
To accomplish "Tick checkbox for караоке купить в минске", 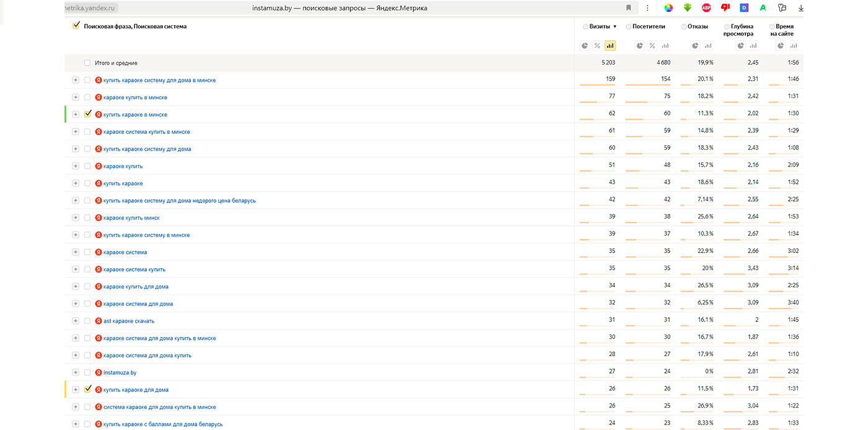I will pyautogui.click(x=87, y=97).
